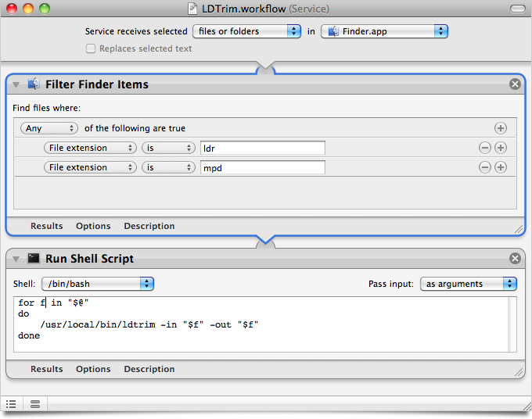
Task: Show Results of Run Shell Script
Action: (47, 369)
